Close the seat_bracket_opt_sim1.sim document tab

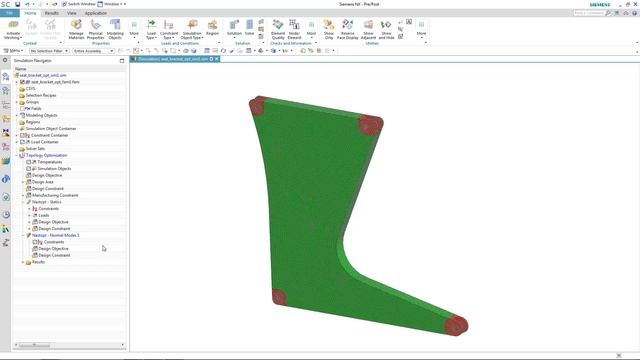(217, 59)
